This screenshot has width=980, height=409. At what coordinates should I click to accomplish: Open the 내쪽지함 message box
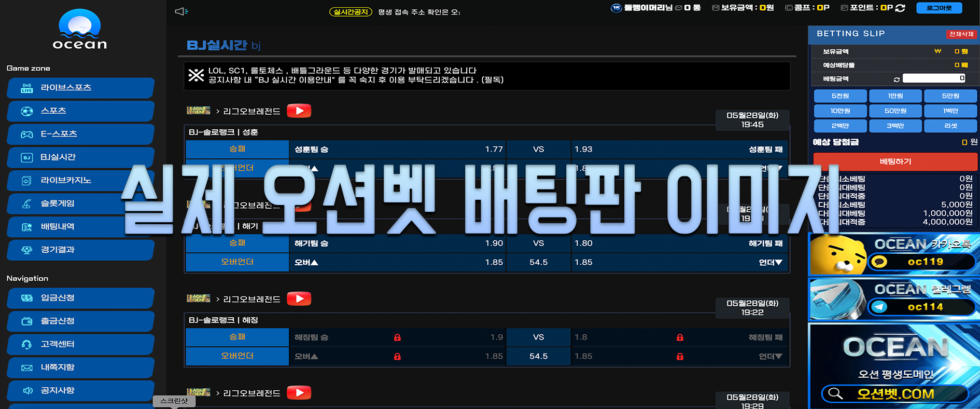(81, 367)
